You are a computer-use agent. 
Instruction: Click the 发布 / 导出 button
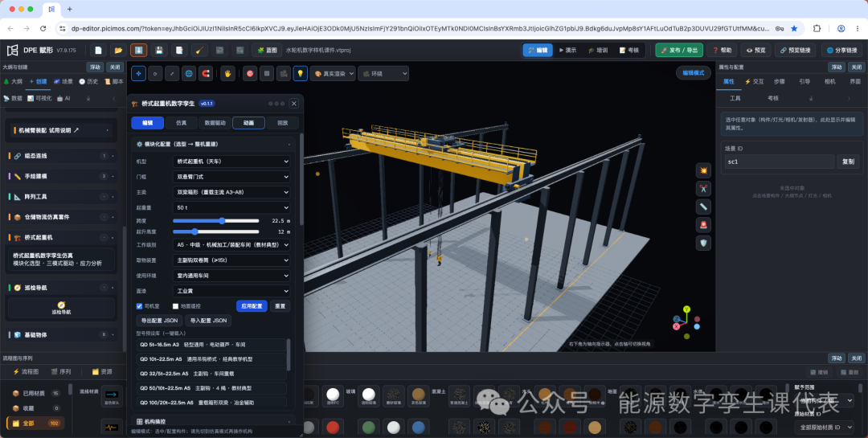[x=679, y=51]
